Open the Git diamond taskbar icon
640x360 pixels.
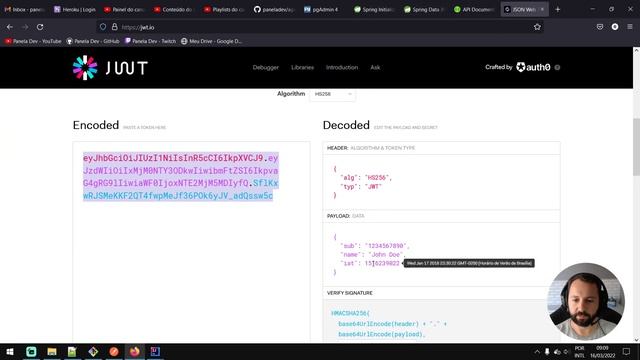[93, 351]
